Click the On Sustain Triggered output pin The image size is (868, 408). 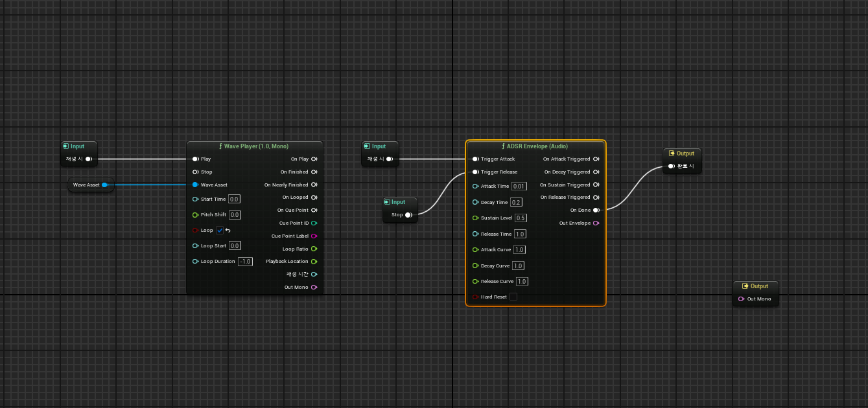596,185
